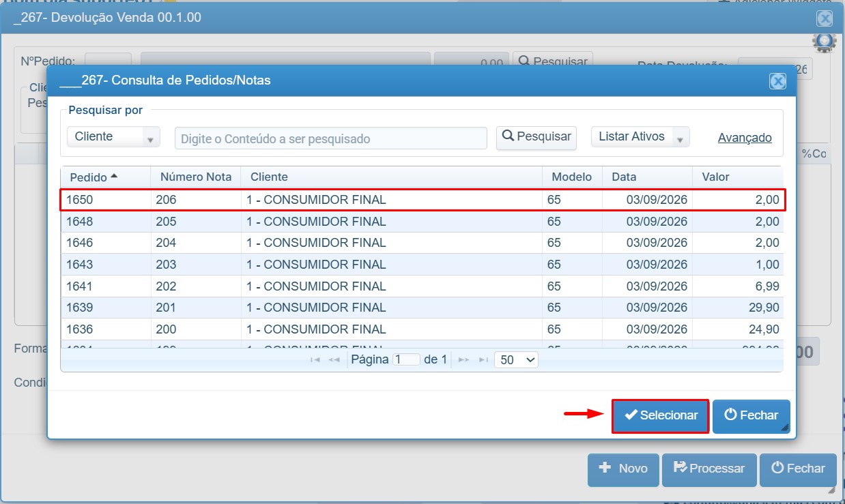This screenshot has height=504, width=845.
Task: Open the Cliente search-by dropdown
Action: coord(113,137)
